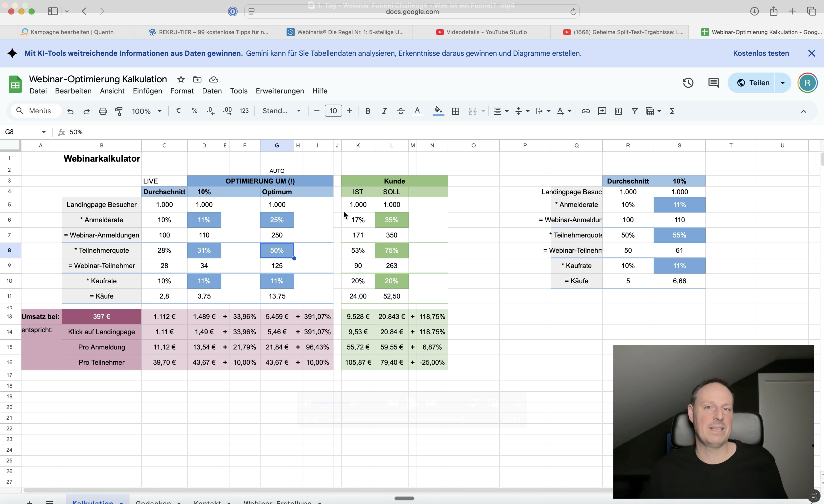Click the undo arrow in toolbar

click(70, 111)
